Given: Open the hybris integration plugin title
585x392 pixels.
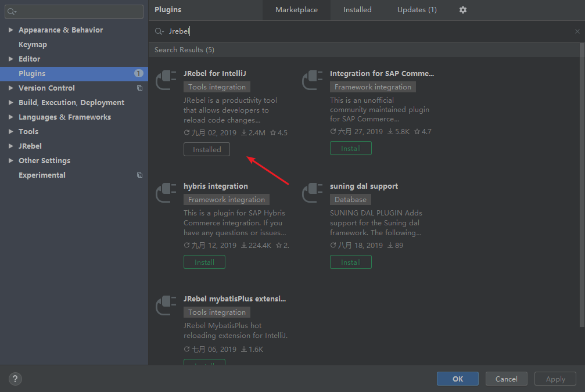Looking at the screenshot, I should (216, 186).
